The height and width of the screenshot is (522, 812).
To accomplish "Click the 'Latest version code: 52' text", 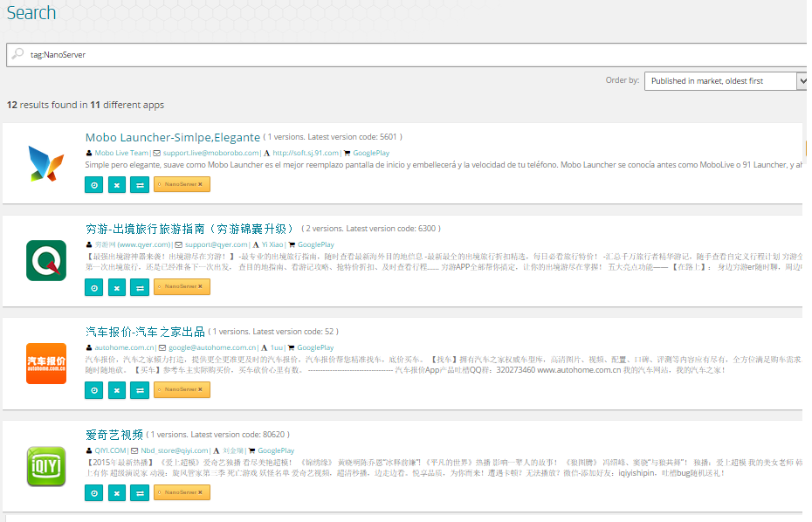I will click(x=292, y=332).
